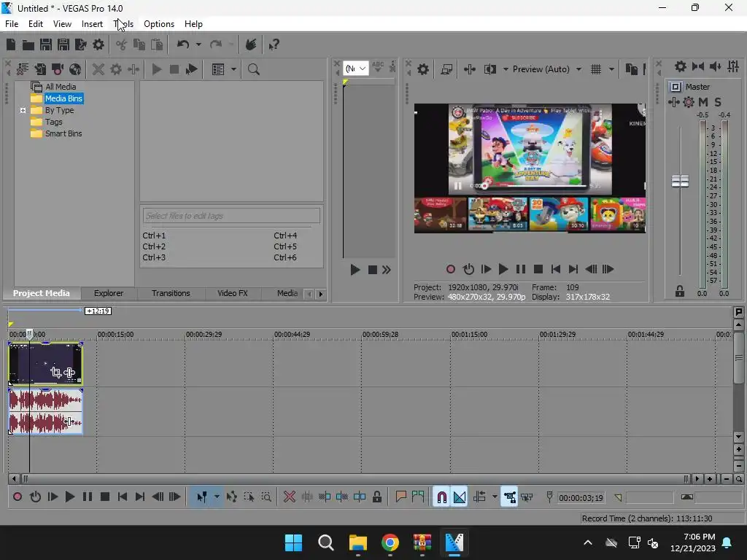Copy snapshot to clipboard icon in preview

point(631,69)
